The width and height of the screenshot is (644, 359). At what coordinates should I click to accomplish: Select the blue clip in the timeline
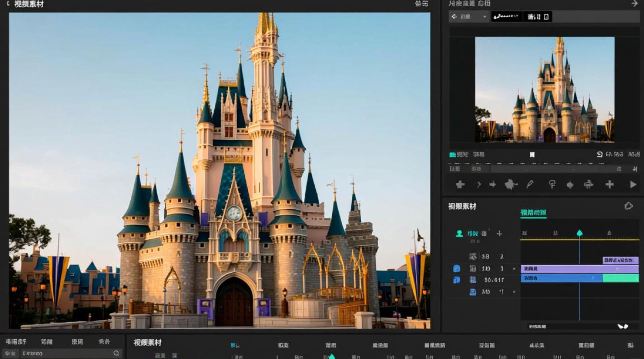[562, 278]
